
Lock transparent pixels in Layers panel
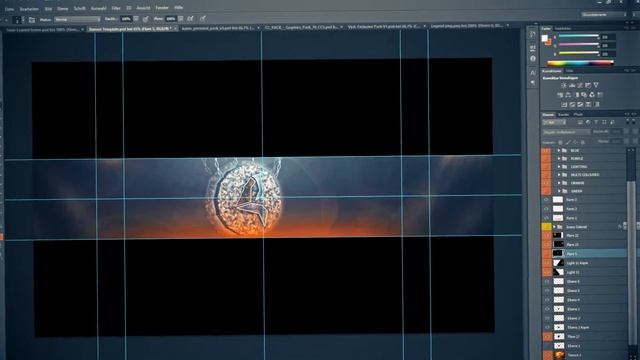(560, 142)
